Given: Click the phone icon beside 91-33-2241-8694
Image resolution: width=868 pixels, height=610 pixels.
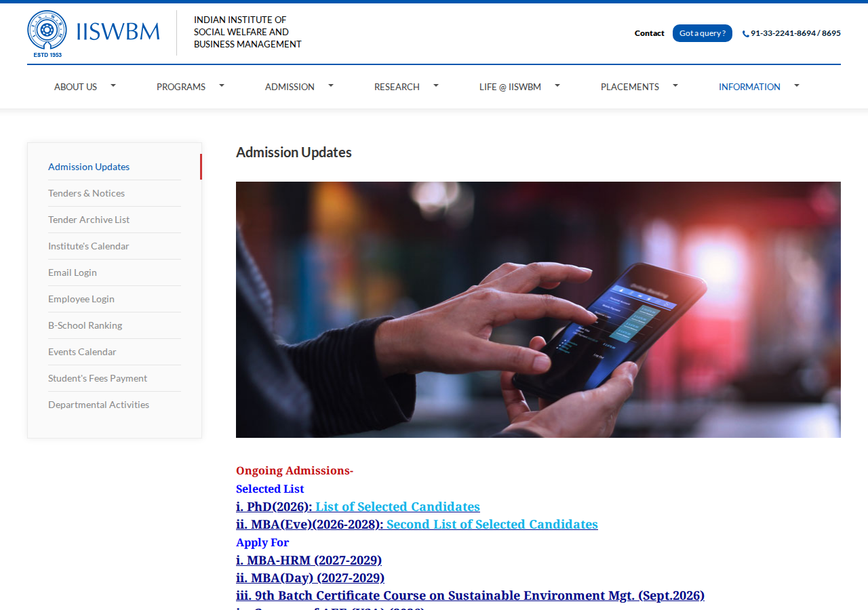Looking at the screenshot, I should [x=746, y=34].
